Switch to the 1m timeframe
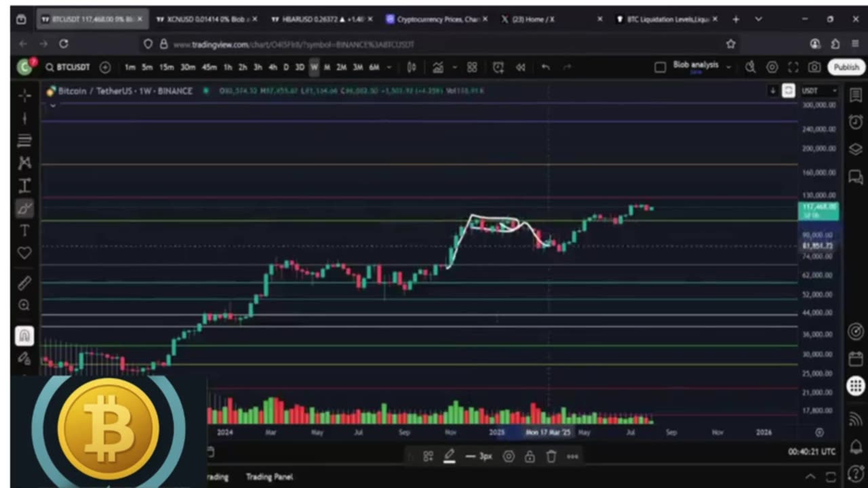 (130, 67)
